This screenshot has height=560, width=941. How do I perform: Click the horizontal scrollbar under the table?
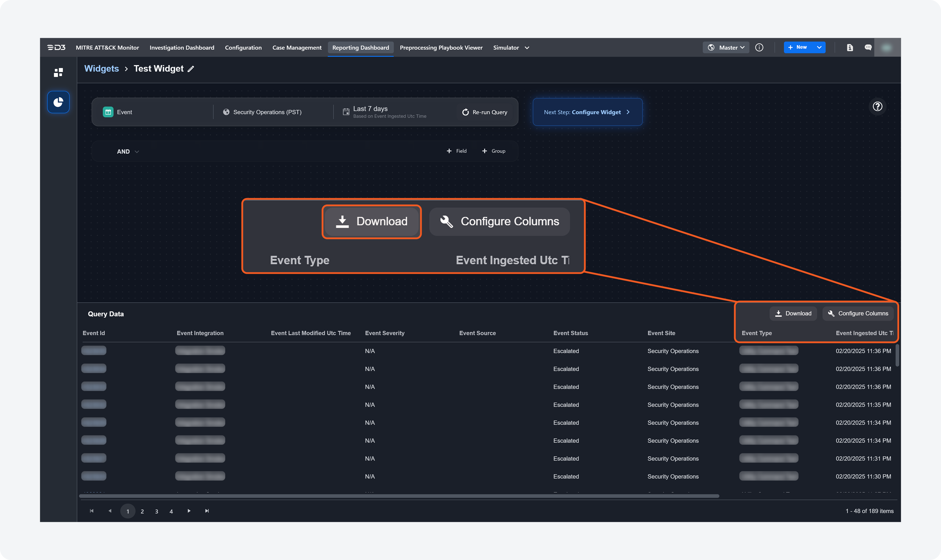coord(399,496)
